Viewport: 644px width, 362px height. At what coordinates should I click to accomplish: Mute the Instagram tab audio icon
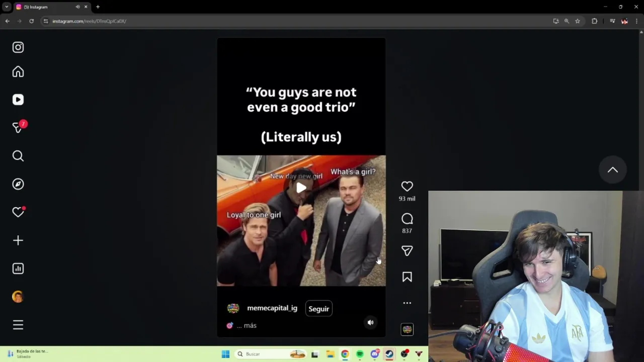[77, 7]
